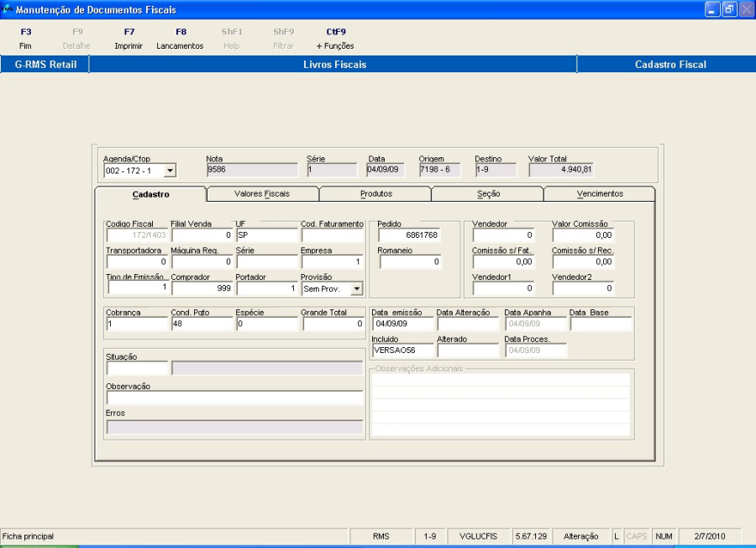Click the Data emissão field

402,324
